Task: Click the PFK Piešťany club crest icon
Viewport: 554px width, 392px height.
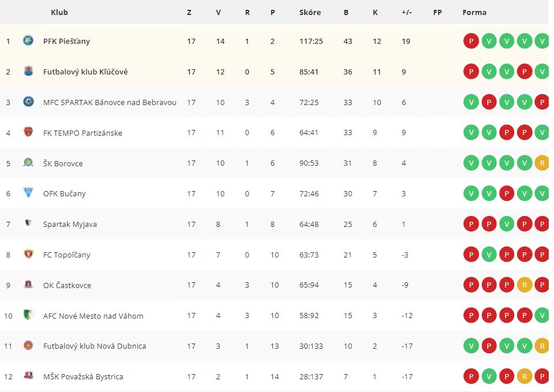Action: (x=28, y=40)
